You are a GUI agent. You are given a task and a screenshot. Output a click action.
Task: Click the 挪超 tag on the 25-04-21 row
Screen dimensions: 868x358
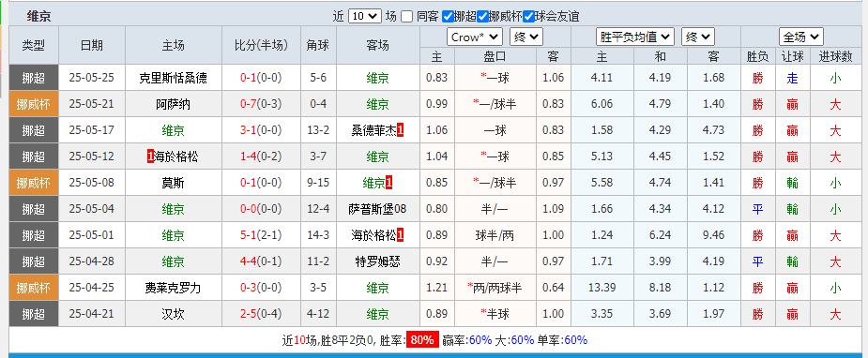pos(34,314)
